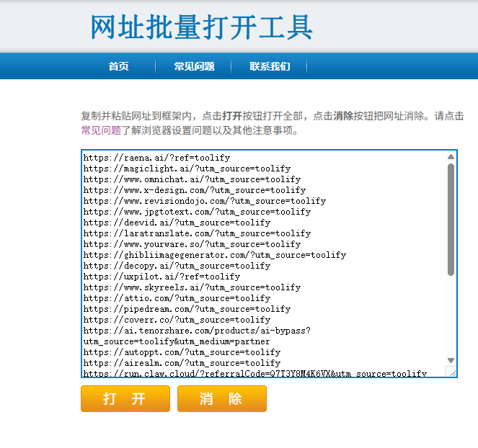Click the textarea resize grip corner
Image resolution: width=478 pixels, height=448 pixels.
(x=452, y=373)
